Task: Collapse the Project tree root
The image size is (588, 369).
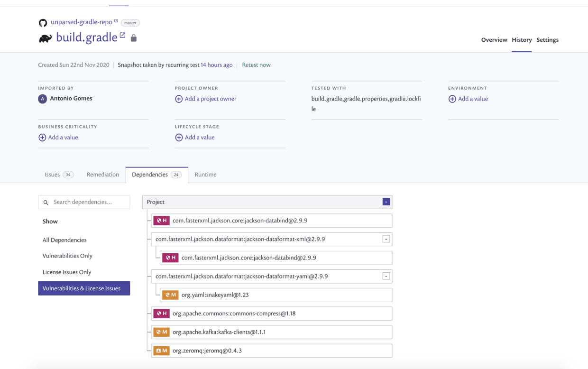Action: [386, 202]
